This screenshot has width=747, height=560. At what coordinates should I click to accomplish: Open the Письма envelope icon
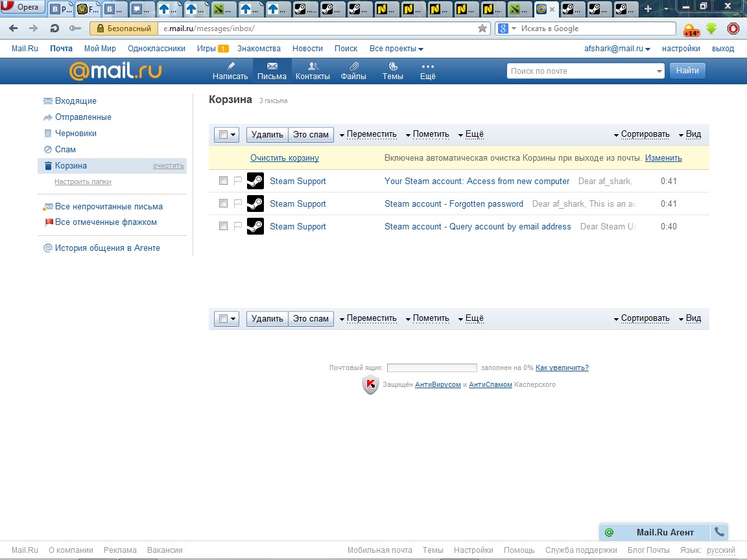[272, 66]
